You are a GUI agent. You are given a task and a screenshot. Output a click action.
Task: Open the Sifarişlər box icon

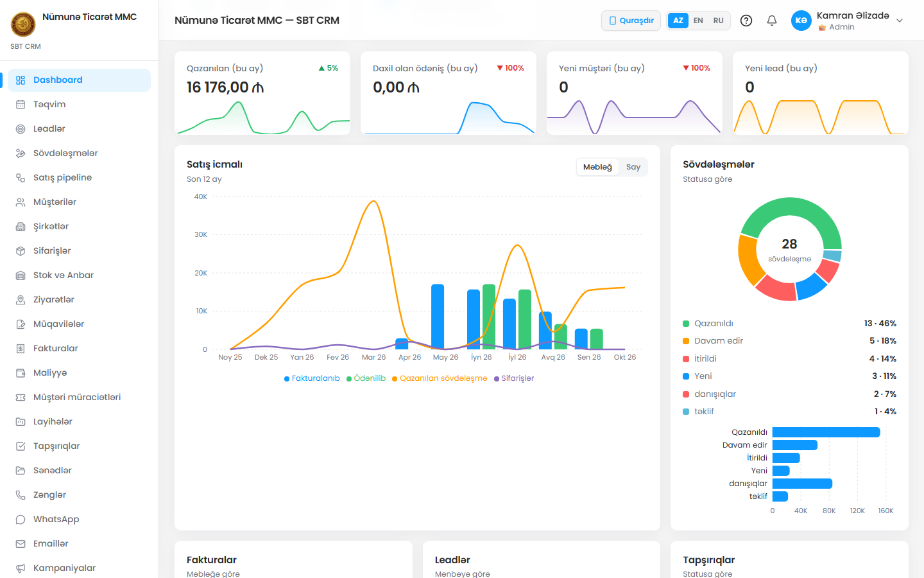tap(21, 251)
